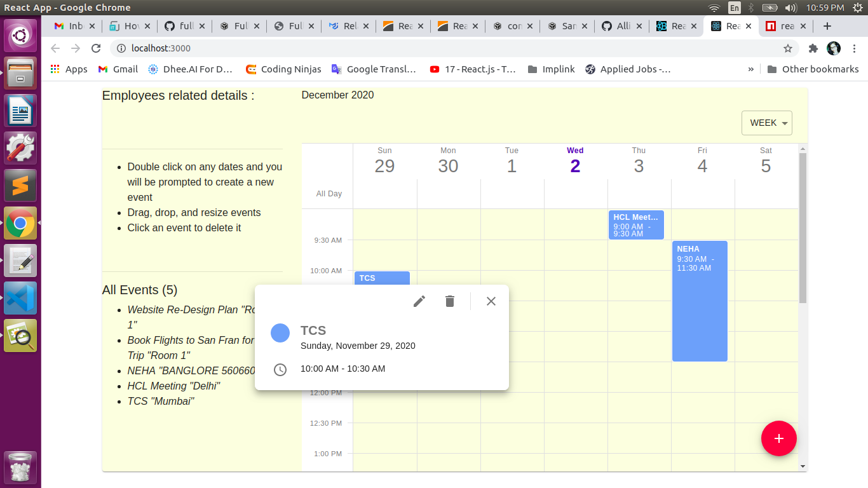The image size is (868, 488).
Task: Open the WEEK view dropdown
Action: tap(766, 123)
